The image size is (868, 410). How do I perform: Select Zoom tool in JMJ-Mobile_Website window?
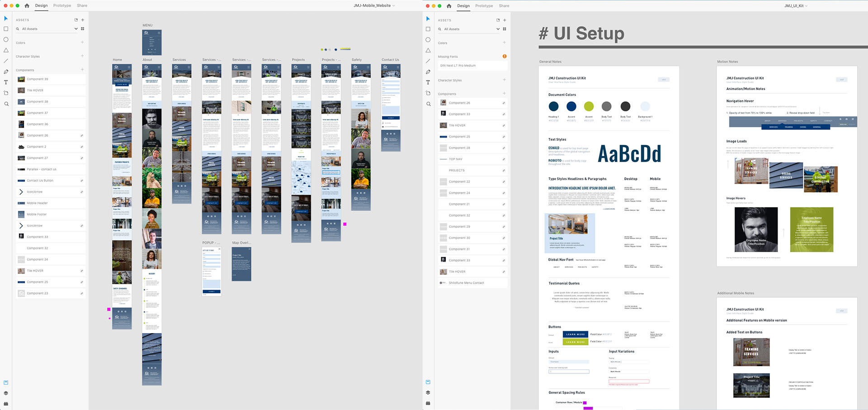click(x=6, y=104)
